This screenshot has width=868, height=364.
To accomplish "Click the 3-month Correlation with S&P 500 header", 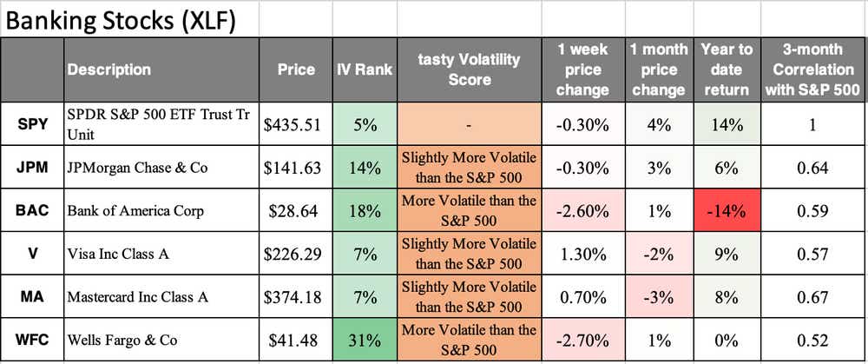I will coord(812,69).
